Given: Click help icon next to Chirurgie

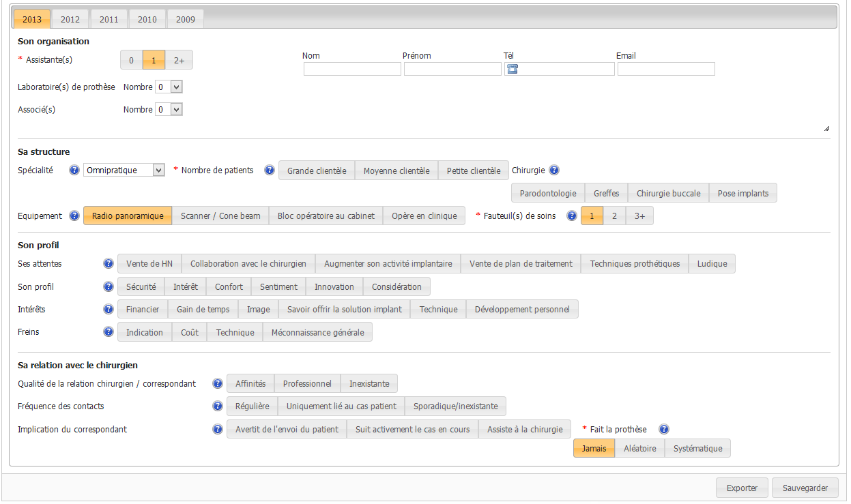Looking at the screenshot, I should 554,171.
